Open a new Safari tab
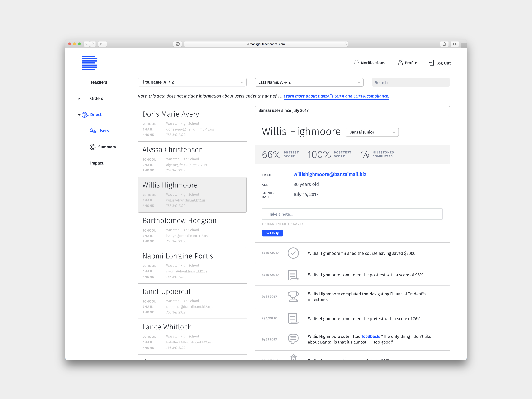The image size is (532, 399). tap(464, 45)
